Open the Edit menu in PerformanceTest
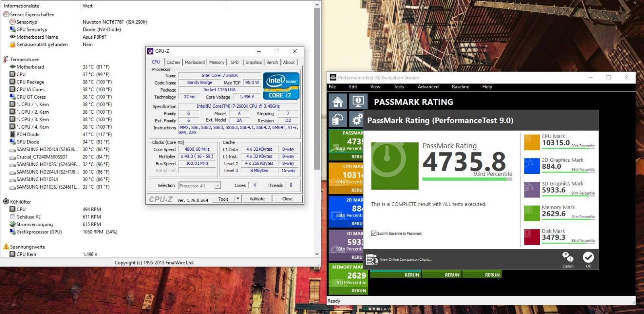 click(353, 87)
